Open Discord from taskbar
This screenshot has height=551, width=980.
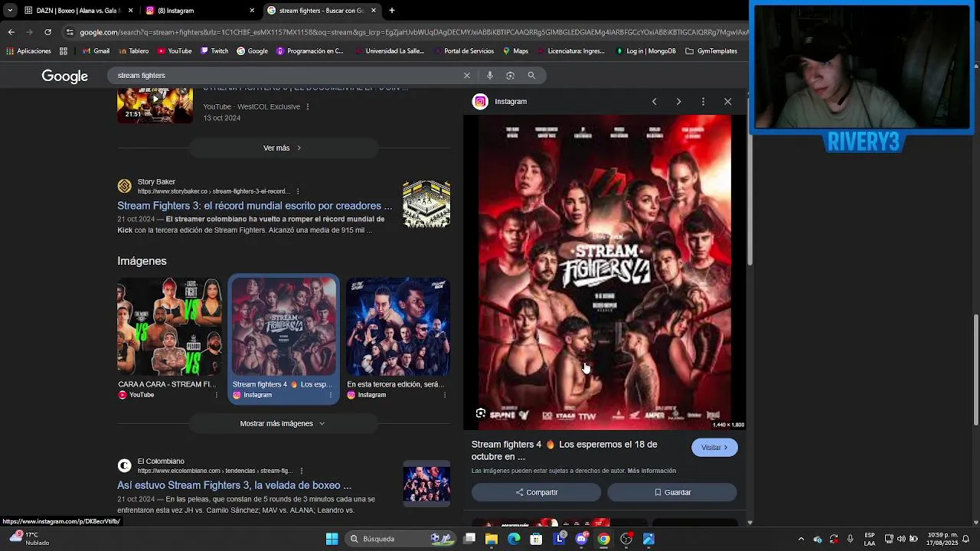coord(581,539)
